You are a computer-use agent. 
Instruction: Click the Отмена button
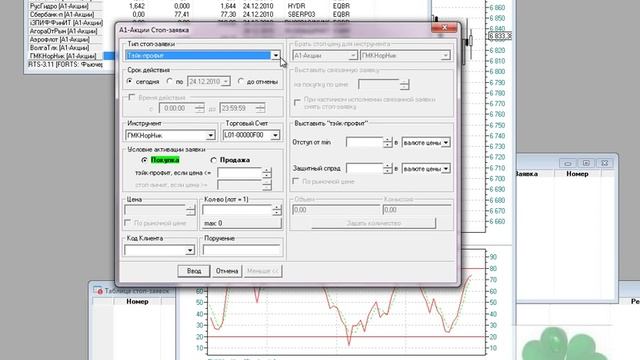click(x=227, y=271)
